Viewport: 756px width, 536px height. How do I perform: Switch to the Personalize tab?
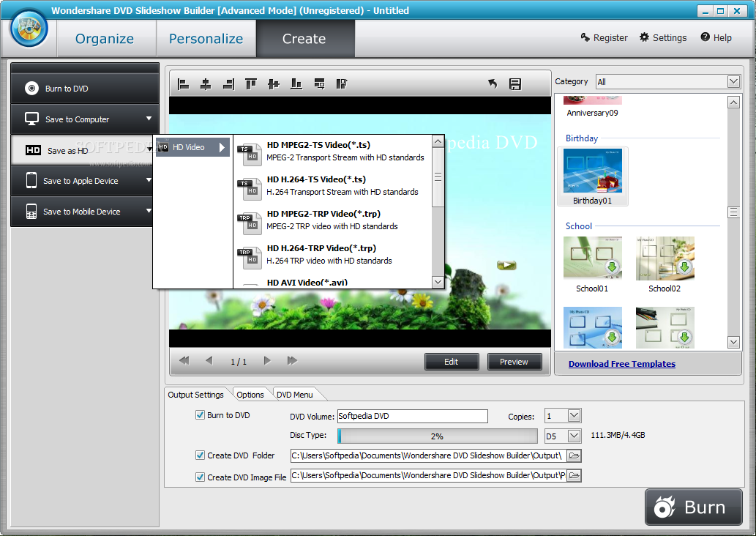pos(206,39)
